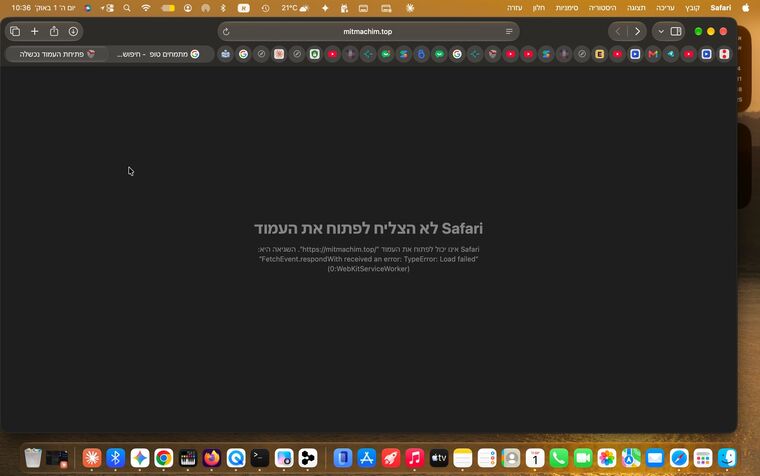Screen dimensions: 760x476
Task: Open Contacts from the Dock
Action: pos(511,458)
